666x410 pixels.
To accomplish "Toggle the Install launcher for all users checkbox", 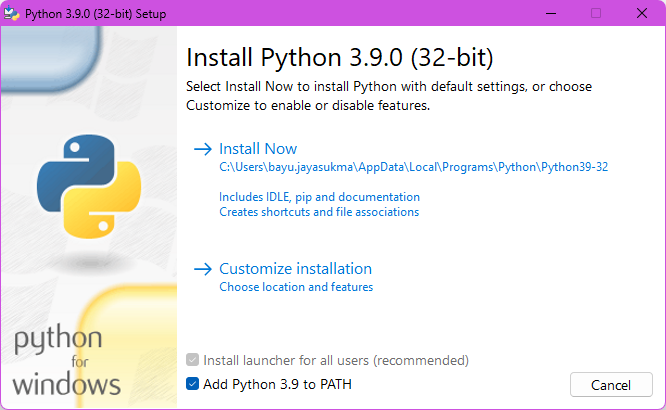I will [x=193, y=360].
